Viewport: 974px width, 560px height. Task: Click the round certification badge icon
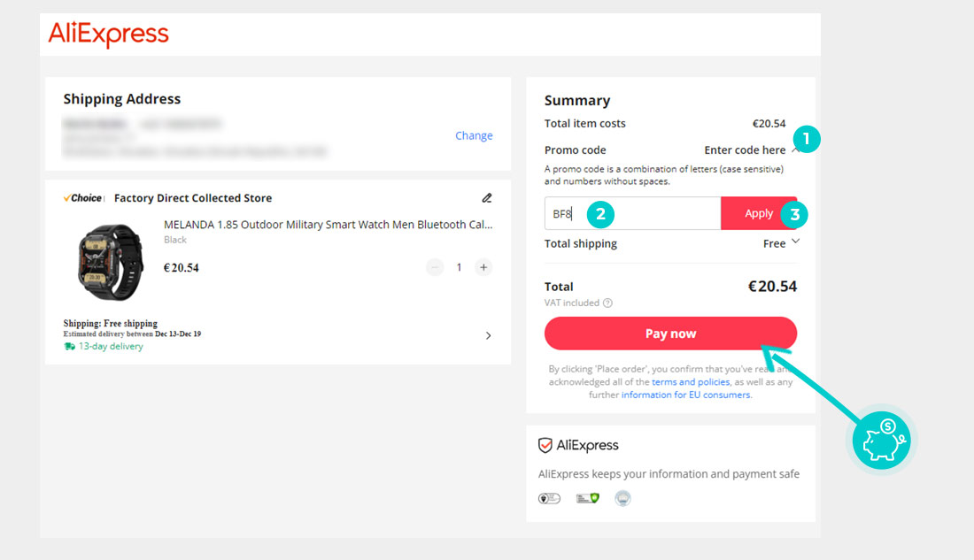tap(622, 498)
